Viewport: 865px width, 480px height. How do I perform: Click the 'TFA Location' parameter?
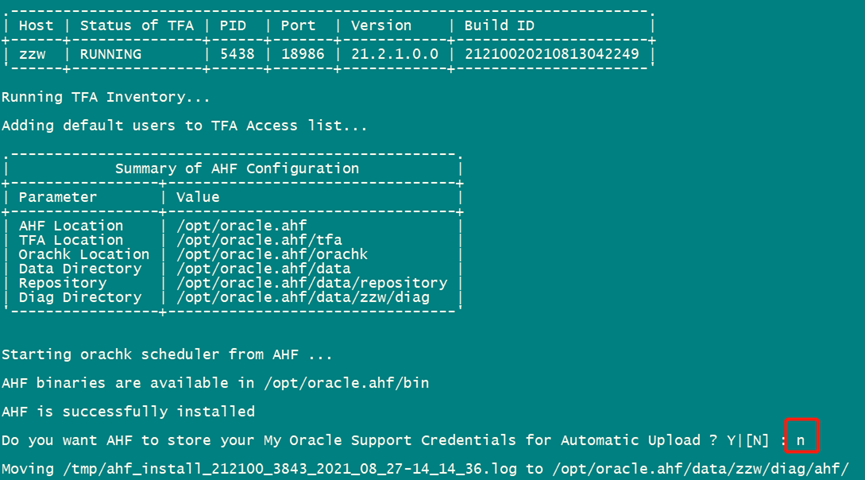[71, 240]
